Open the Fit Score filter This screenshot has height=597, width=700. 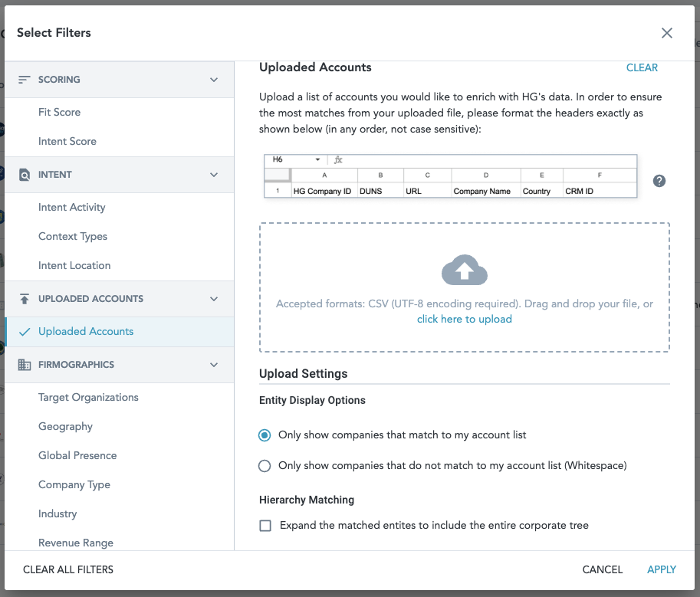59,112
